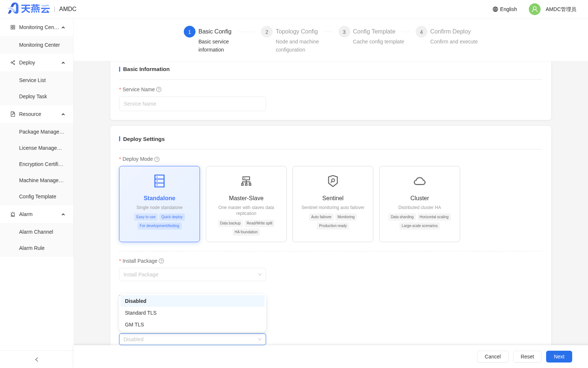Collapse the Monitoring Center menu group
The width and height of the screenshot is (588, 368).
point(63,28)
